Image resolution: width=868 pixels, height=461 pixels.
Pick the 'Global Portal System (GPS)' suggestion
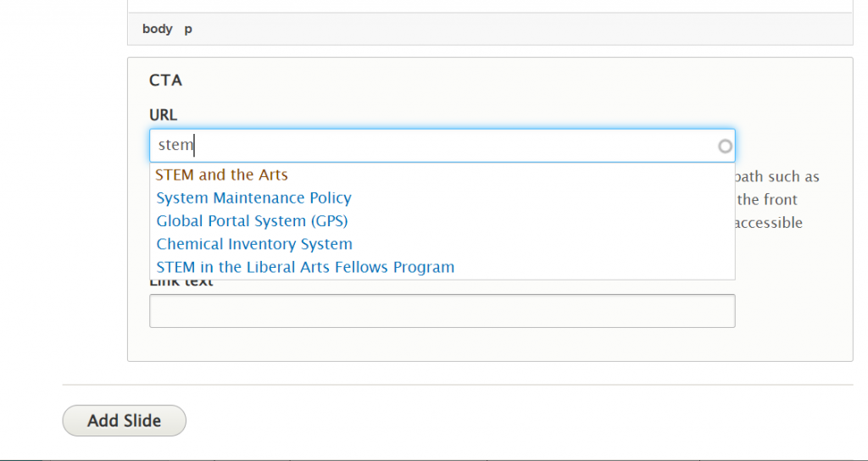coord(252,221)
